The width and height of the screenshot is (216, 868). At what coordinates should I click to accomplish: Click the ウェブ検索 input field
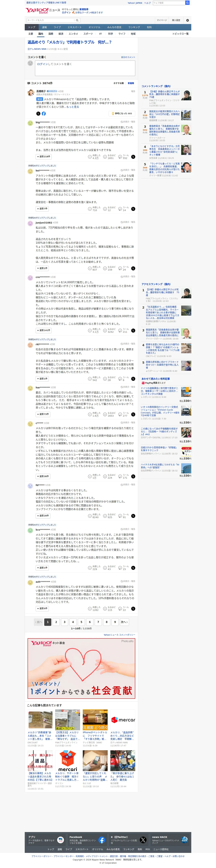169,3
